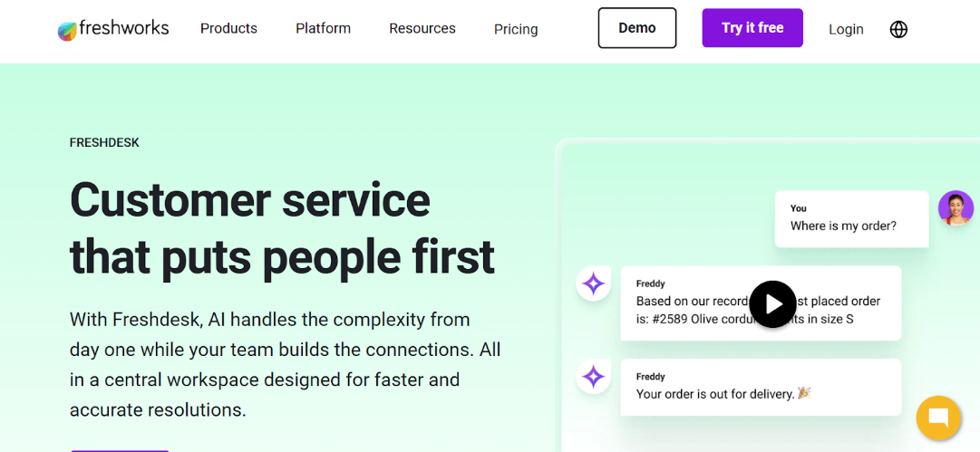Open the language selector globe icon
Screen dimensions: 980x452
click(898, 29)
